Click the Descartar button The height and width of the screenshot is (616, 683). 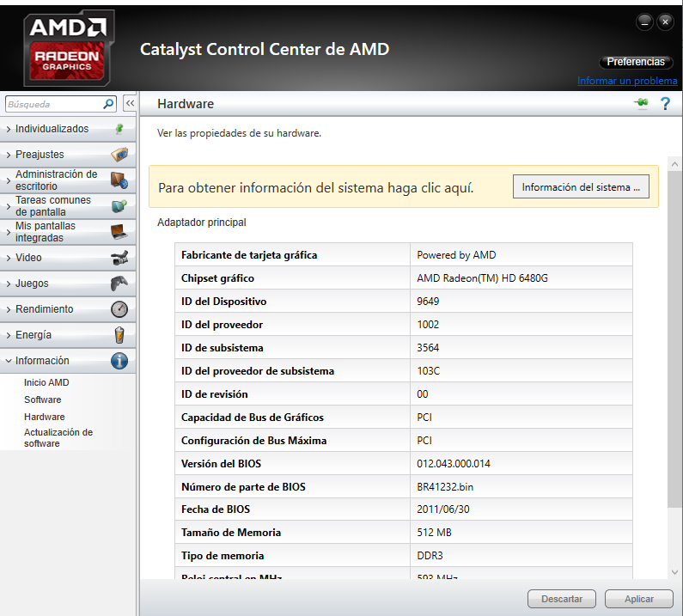562,599
